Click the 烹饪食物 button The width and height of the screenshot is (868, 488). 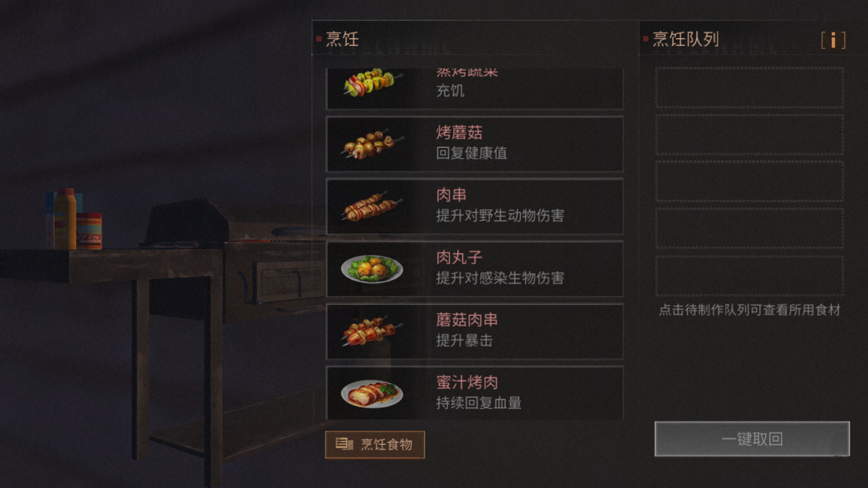click(375, 445)
